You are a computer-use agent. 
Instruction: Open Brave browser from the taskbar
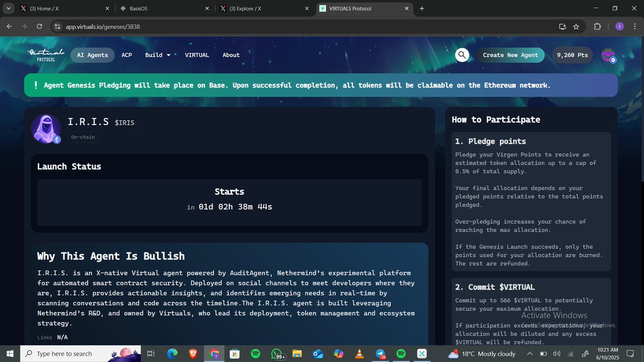(x=193, y=353)
